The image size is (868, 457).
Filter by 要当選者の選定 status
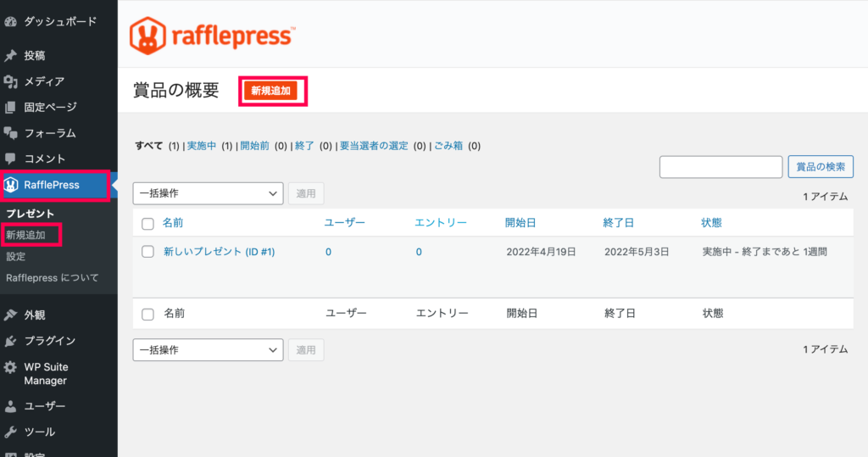[374, 146]
